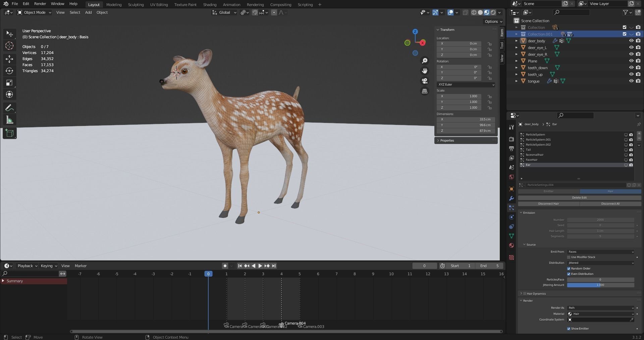Hide the Plane object via eye icon
The width and height of the screenshot is (644, 340).
[x=631, y=61]
